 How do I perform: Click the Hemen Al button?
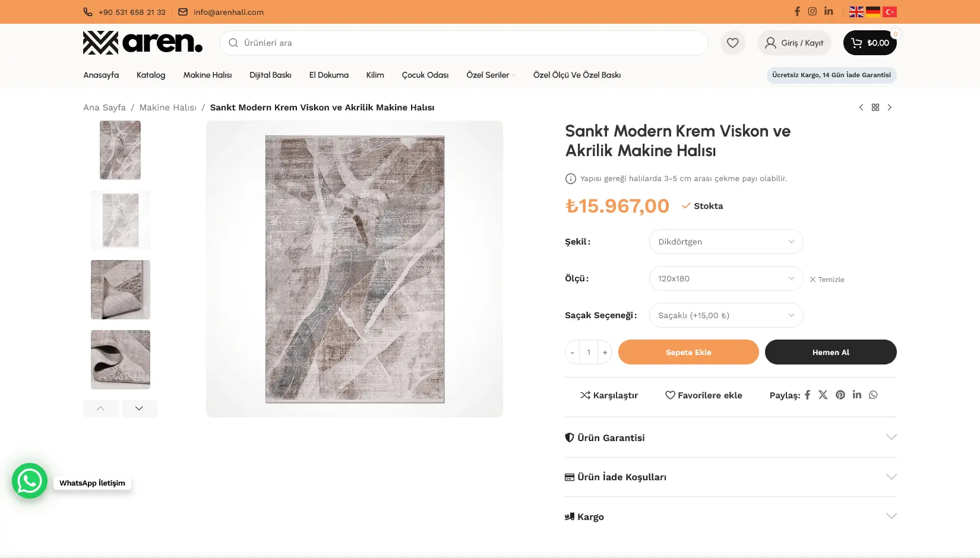[x=830, y=352]
